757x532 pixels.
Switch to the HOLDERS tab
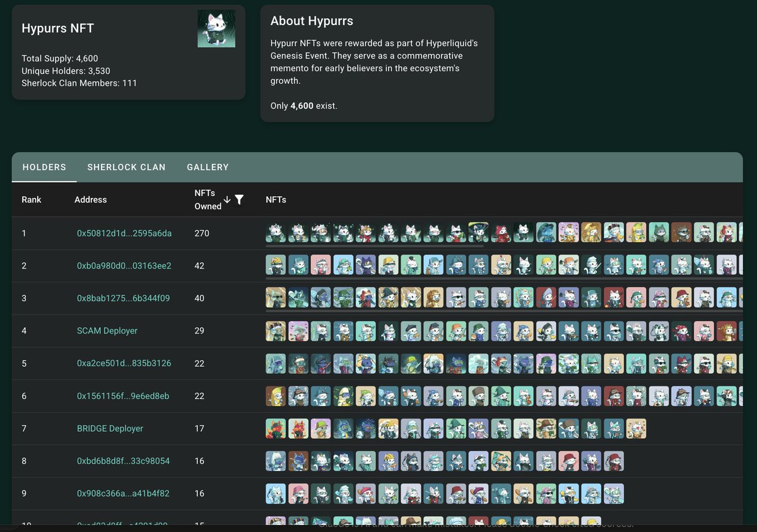44,167
